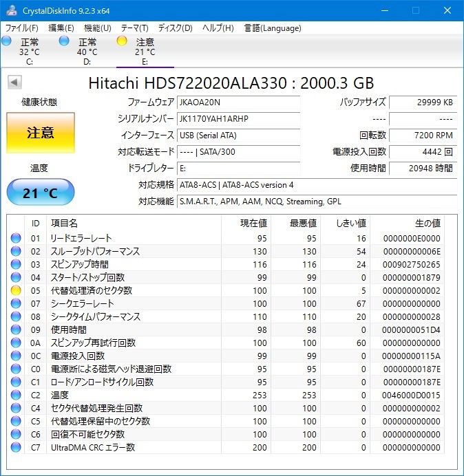
Task: Click status orb on C6 回復不可能セクタ数 row
Action: coord(16,434)
